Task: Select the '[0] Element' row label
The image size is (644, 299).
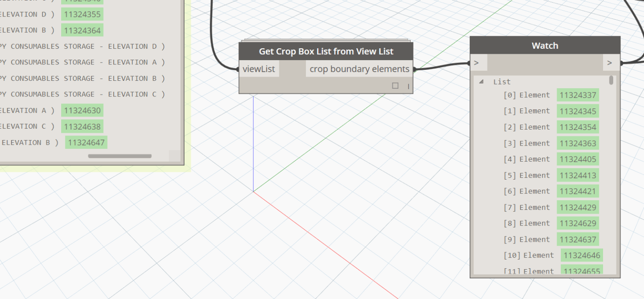Action: pos(527,95)
